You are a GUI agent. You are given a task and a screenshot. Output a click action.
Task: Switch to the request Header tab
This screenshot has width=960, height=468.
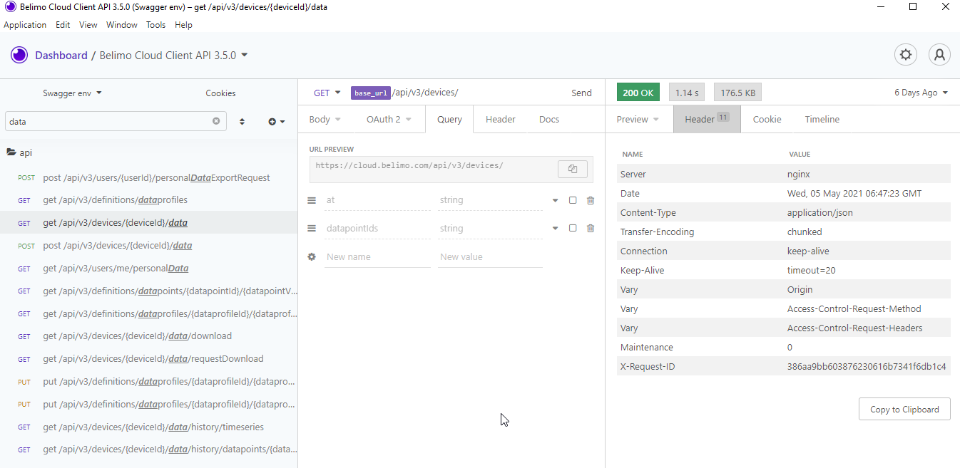point(500,119)
